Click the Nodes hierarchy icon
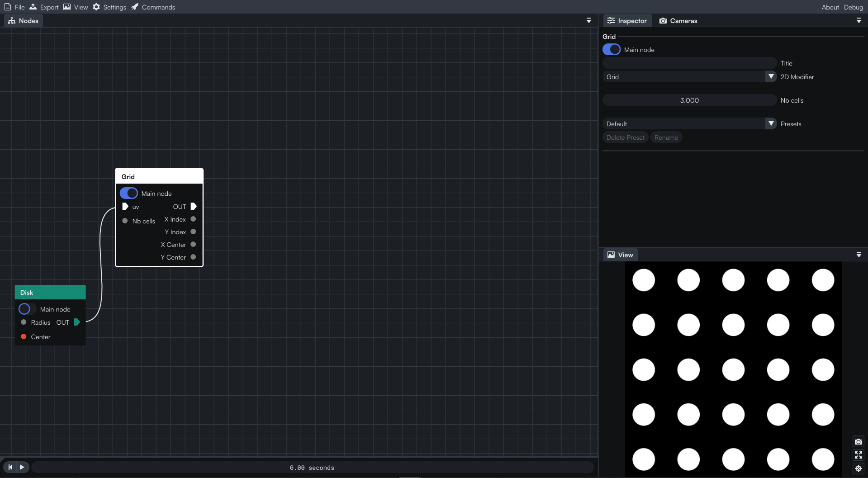Image resolution: width=868 pixels, height=478 pixels. (x=12, y=21)
